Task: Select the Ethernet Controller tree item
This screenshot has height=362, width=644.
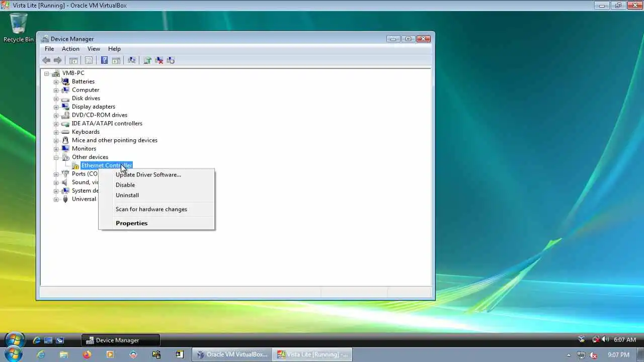Action: tap(107, 165)
